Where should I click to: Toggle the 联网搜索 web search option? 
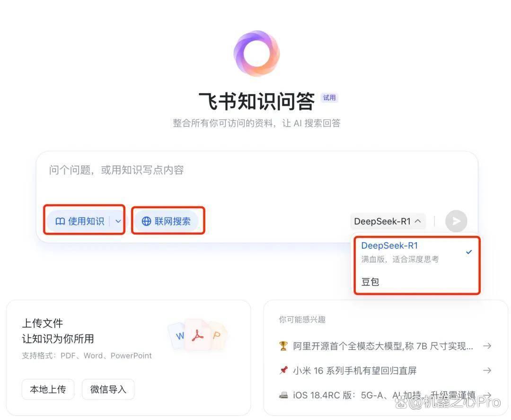(167, 221)
